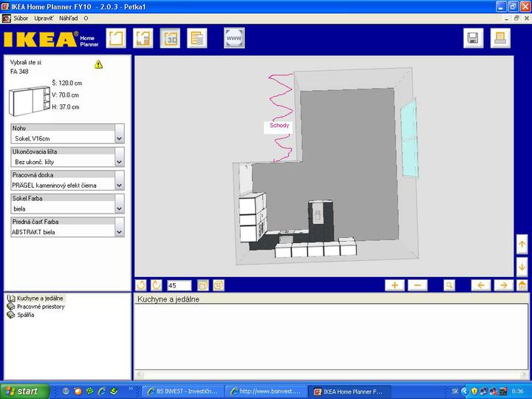This screenshot has height=399, width=532.
Task: Click the Windows start button
Action: pyautogui.click(x=24, y=391)
